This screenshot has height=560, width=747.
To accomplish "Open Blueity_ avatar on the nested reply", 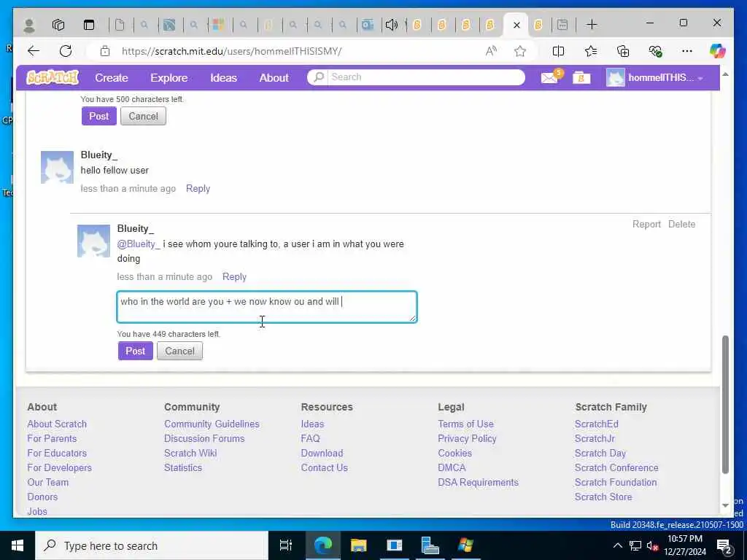I will click(93, 241).
